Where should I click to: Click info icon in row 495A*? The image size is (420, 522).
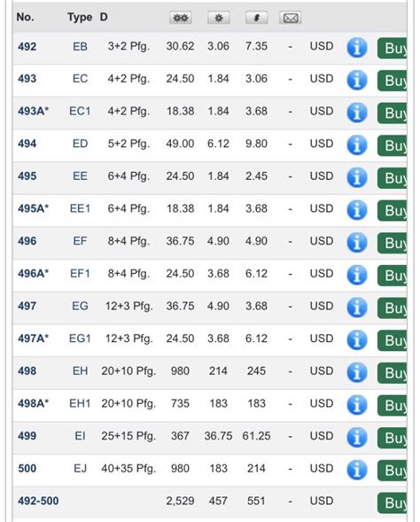(x=357, y=210)
